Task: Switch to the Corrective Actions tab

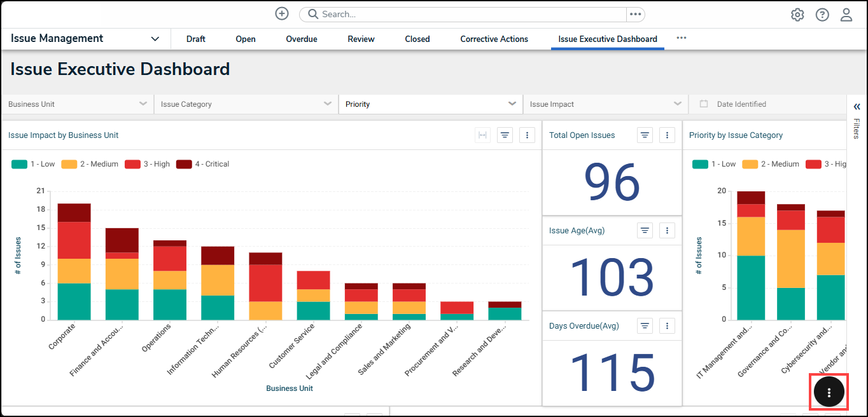Action: (x=494, y=39)
